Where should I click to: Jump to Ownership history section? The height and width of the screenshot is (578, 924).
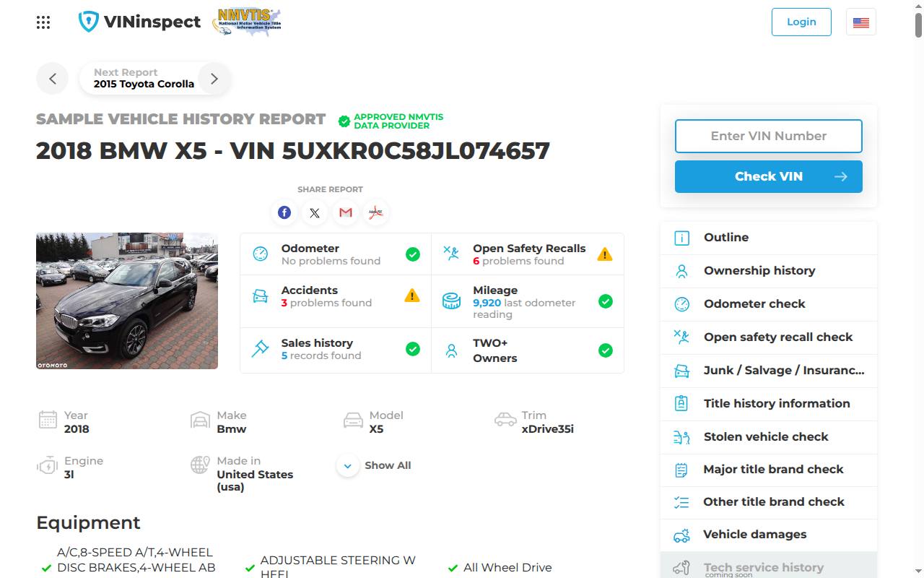pos(769,271)
